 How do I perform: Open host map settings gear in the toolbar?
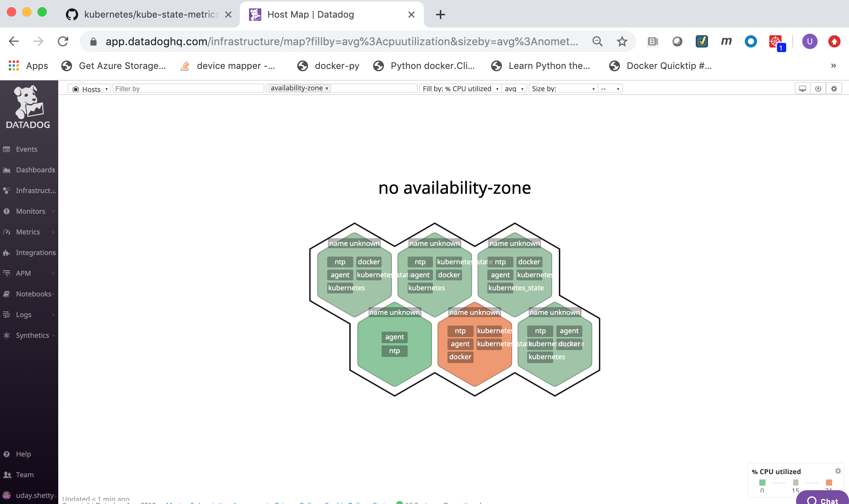tap(834, 89)
